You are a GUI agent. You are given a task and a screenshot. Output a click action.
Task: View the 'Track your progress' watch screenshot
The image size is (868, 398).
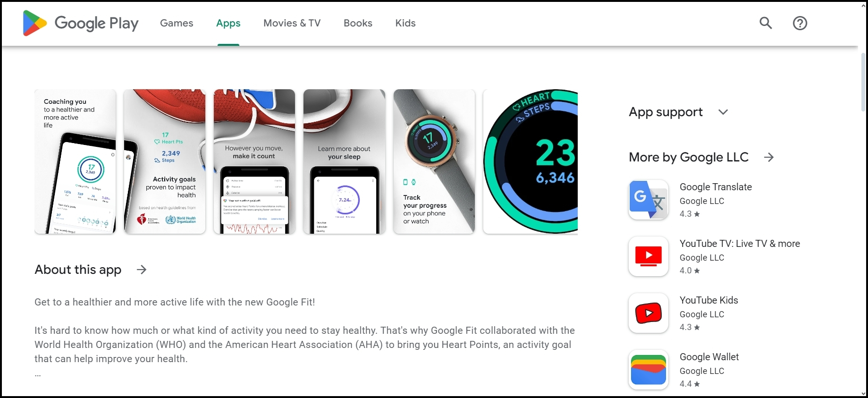point(434,161)
